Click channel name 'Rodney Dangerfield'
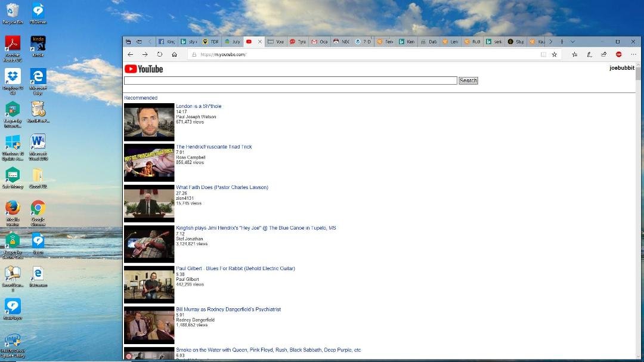644x362 pixels. point(195,320)
